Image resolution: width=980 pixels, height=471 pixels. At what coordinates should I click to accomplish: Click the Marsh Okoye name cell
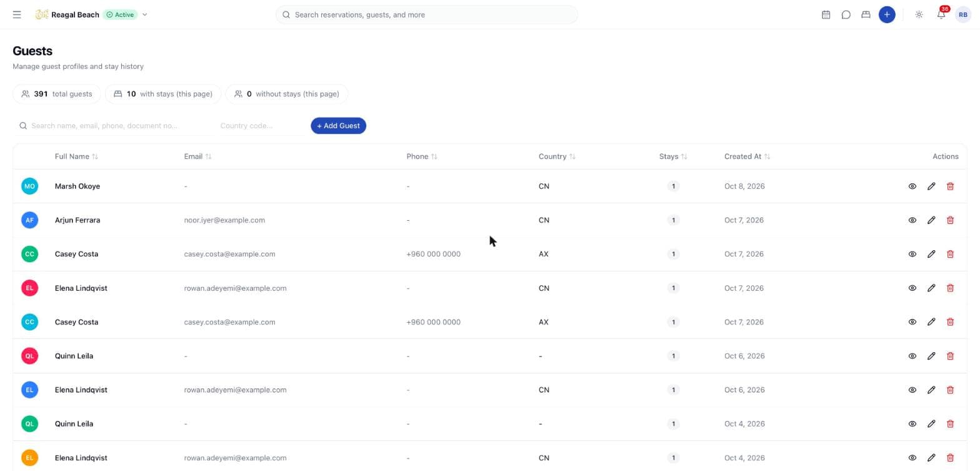[x=77, y=186]
